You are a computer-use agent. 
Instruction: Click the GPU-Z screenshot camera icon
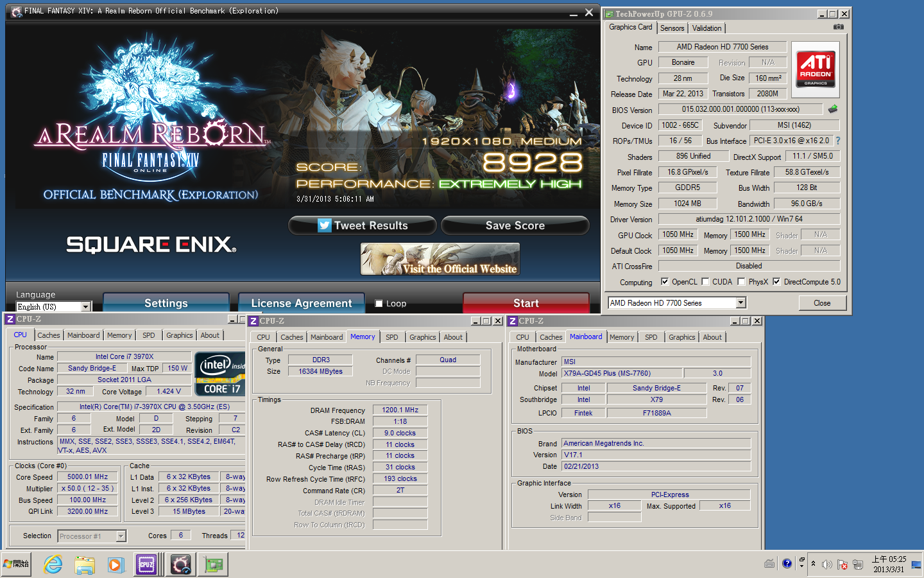click(838, 27)
